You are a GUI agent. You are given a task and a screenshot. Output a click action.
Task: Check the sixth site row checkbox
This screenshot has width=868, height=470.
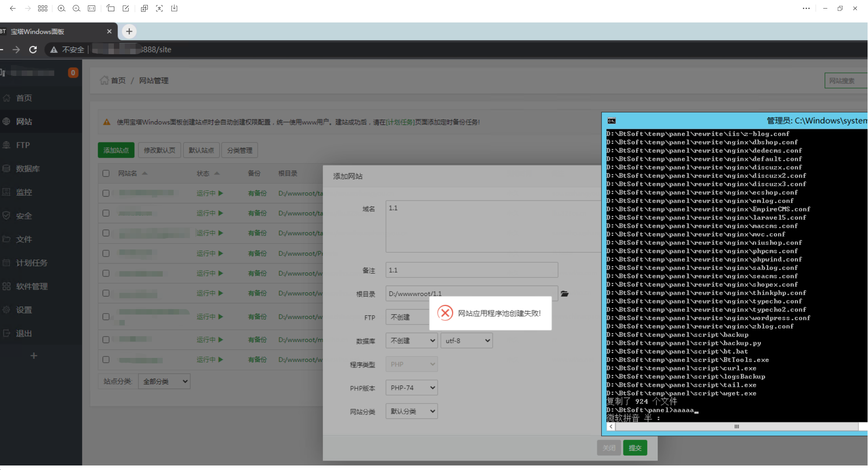[x=106, y=293]
